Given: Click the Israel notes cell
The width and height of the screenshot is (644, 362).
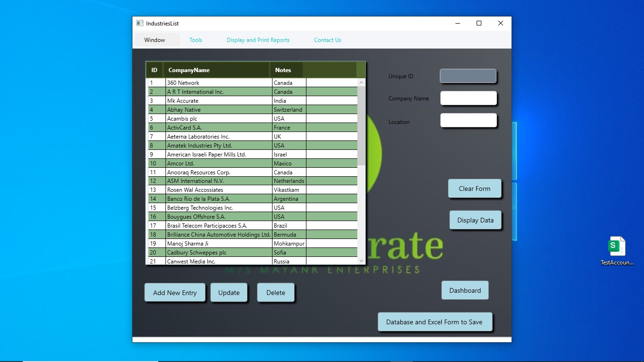Looking at the screenshot, I should coord(289,155).
